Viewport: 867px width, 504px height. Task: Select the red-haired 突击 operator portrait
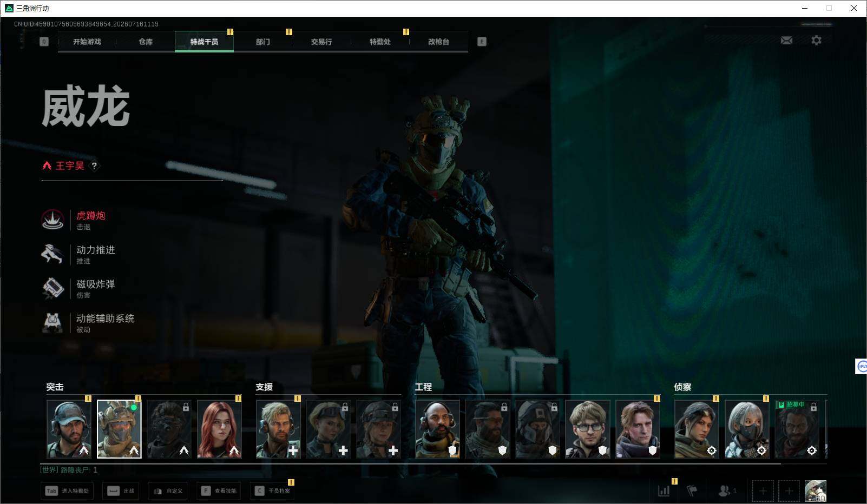coord(219,429)
